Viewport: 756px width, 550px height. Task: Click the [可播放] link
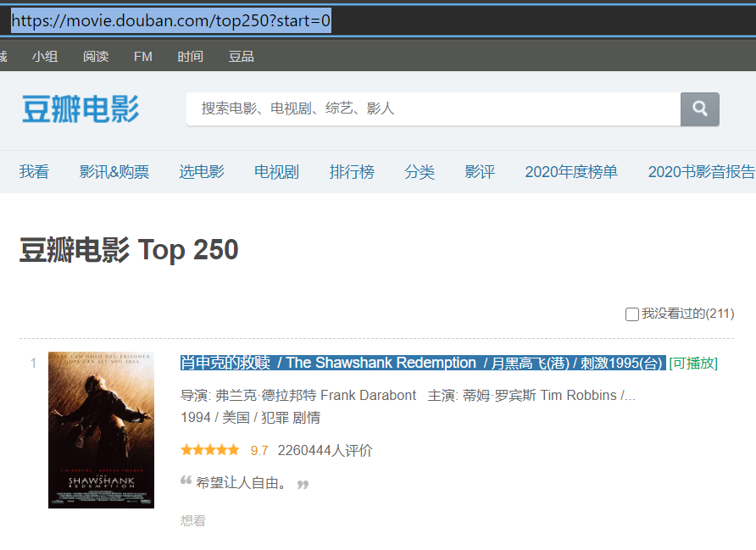[x=692, y=362]
